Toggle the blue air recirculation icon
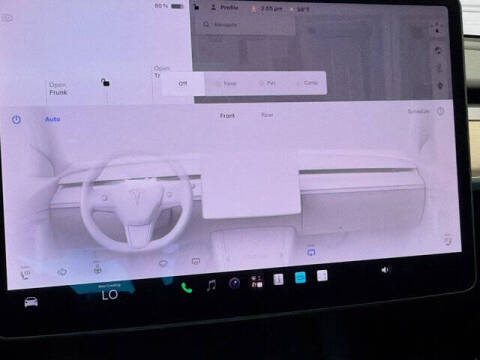Viewport: 480px width, 360px height. 311,252
